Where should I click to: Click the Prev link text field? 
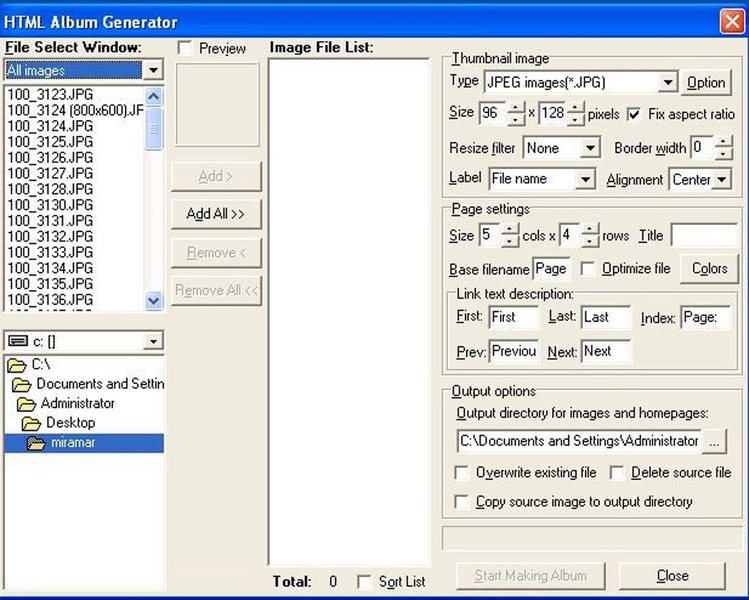514,352
